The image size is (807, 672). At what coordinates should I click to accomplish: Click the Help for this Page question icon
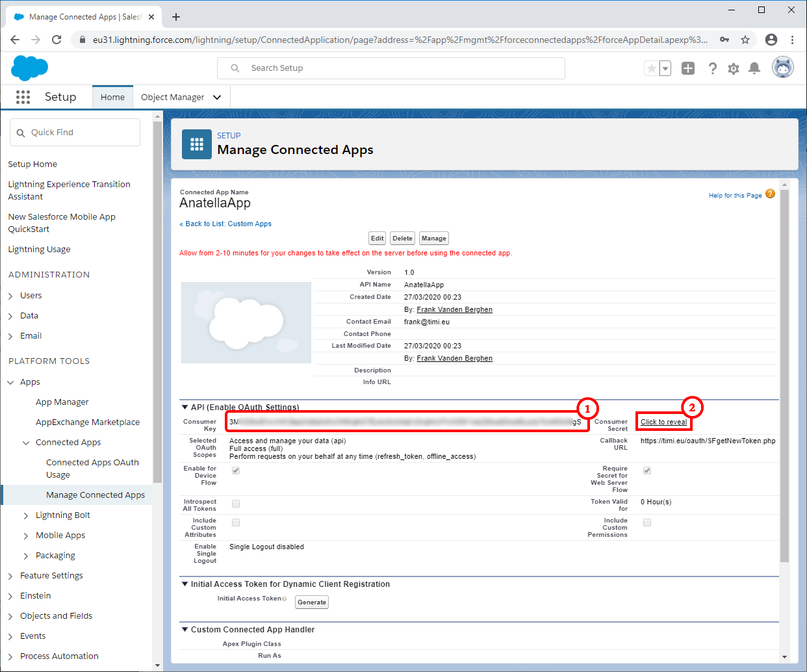[x=770, y=194]
